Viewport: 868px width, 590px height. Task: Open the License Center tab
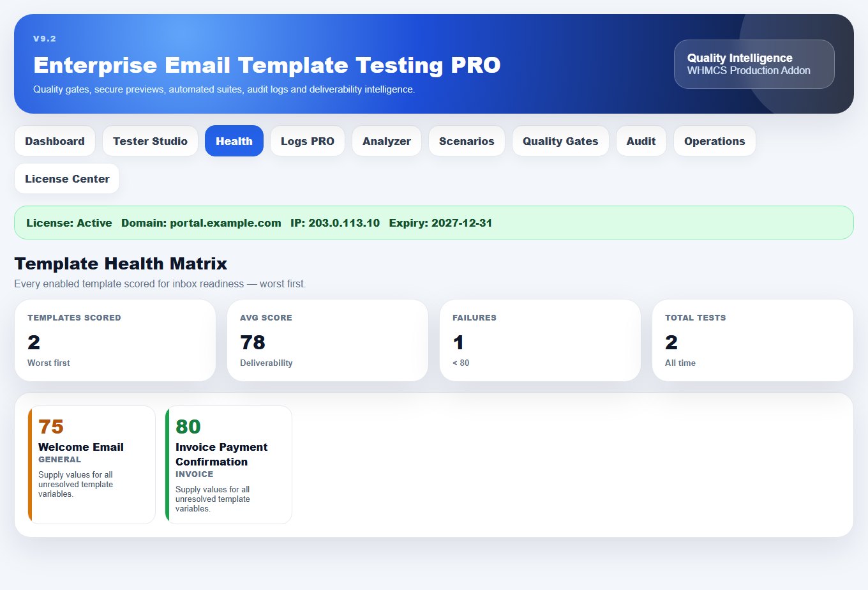click(x=67, y=179)
